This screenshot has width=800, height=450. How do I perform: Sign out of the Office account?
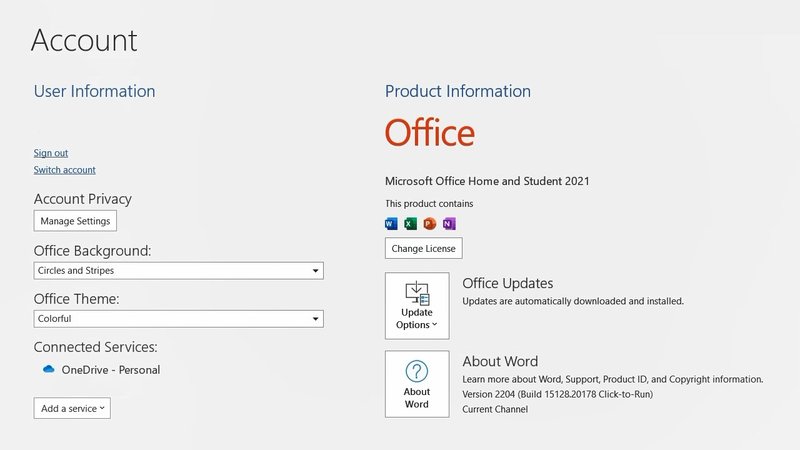51,153
